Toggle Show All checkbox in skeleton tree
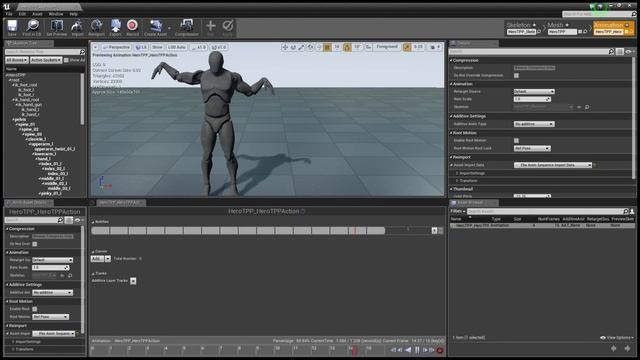The width and height of the screenshot is (640, 360). [66, 60]
